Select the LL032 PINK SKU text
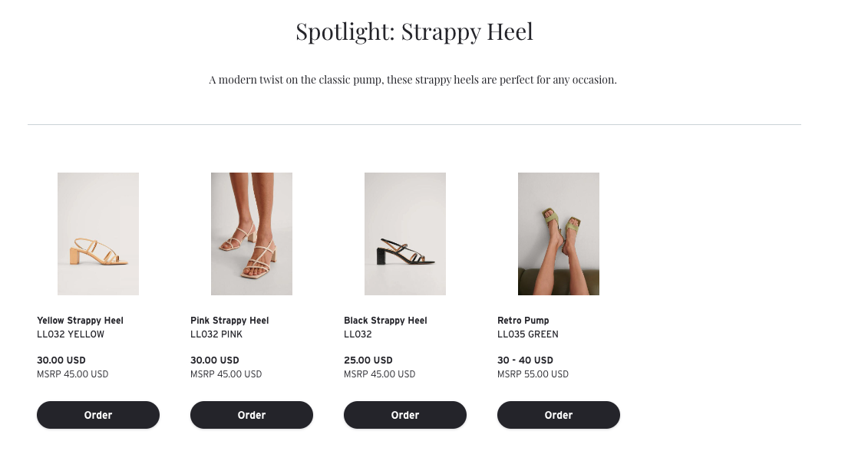 pos(216,334)
